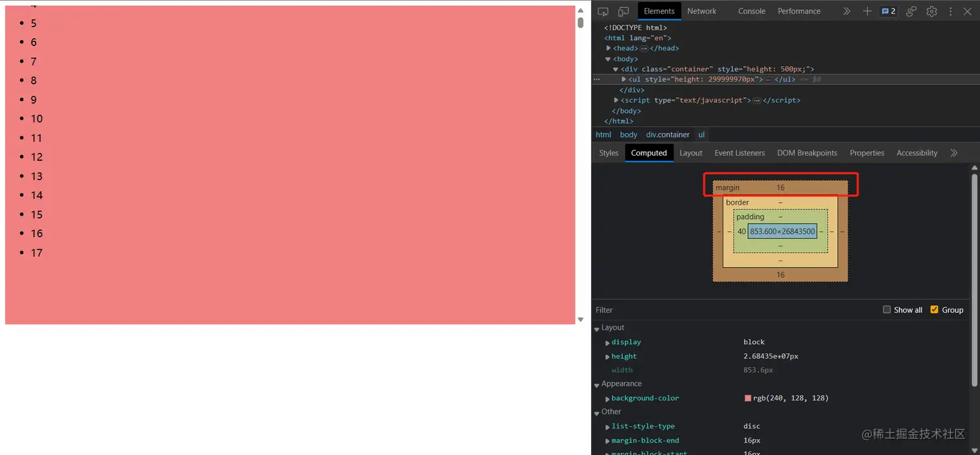980x455 pixels.
Task: Expand collapsed script content ellipsis badge
Action: (x=756, y=100)
